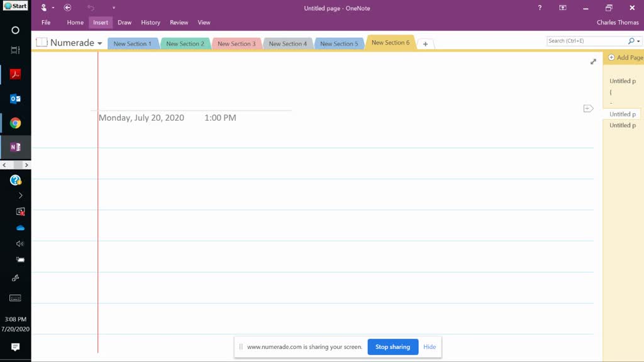
Task: Click the page tag icon at right margin
Action: 588,109
